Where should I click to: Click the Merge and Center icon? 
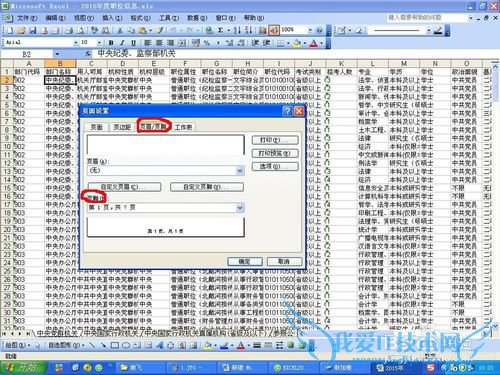[x=182, y=43]
